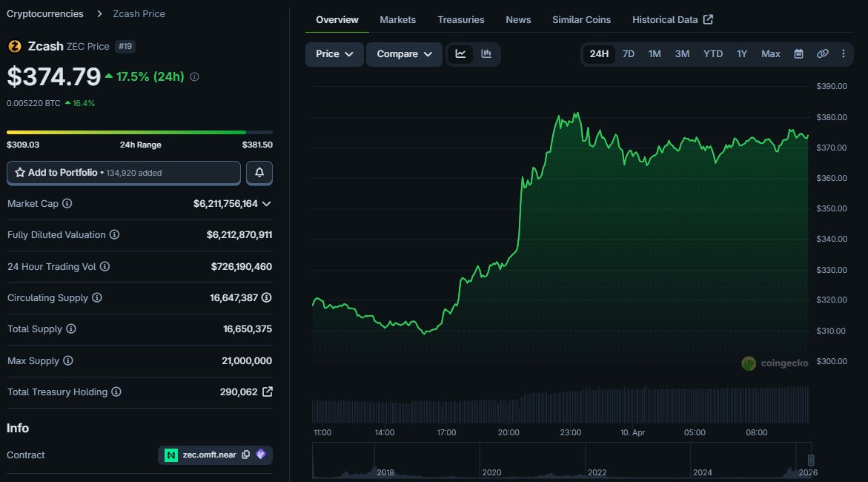The width and height of the screenshot is (868, 482).
Task: Open the chart three-dot more menu
Action: tap(843, 54)
